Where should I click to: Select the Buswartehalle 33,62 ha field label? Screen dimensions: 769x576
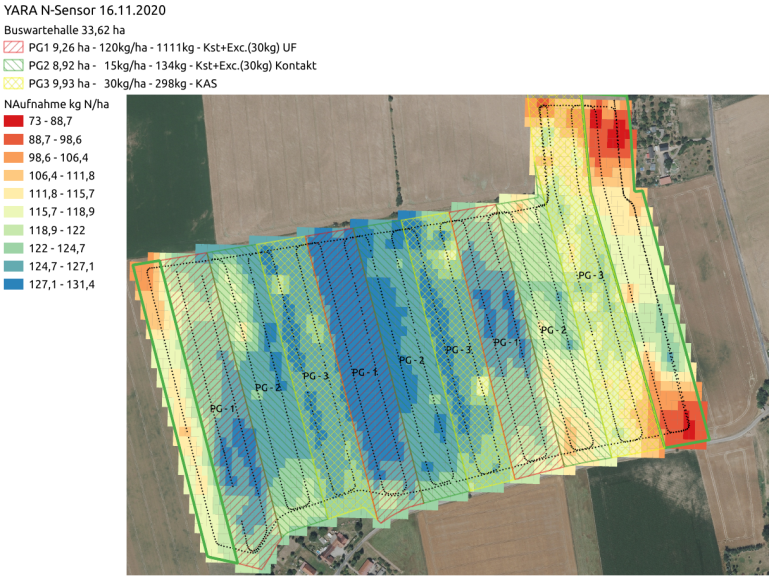tap(66, 30)
